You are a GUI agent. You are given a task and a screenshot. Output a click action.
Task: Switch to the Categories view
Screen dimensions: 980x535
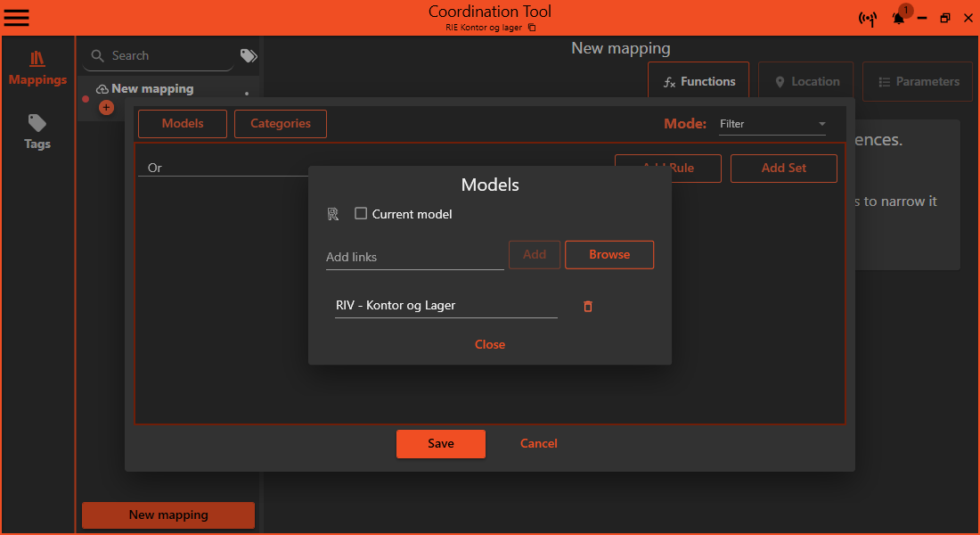[280, 123]
